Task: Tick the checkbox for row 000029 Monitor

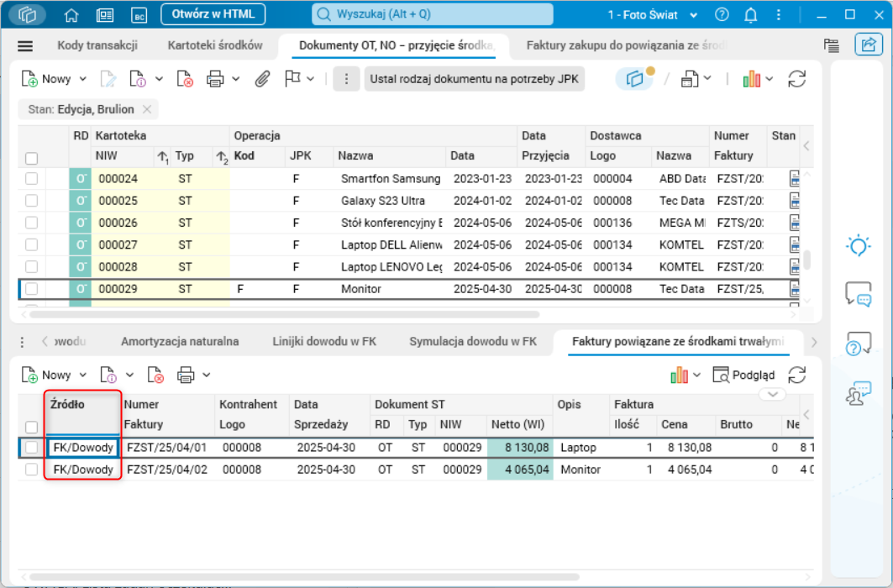Action: [x=31, y=289]
